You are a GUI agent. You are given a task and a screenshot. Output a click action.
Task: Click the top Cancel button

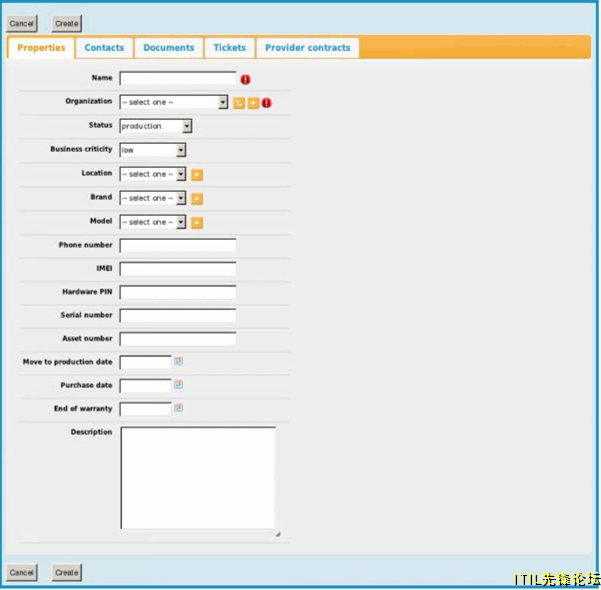point(22,24)
